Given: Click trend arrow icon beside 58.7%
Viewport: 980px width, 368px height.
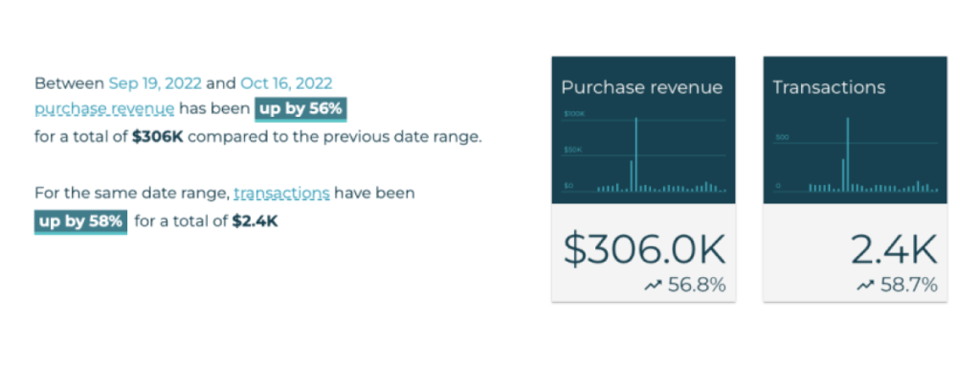Looking at the screenshot, I should click(865, 286).
